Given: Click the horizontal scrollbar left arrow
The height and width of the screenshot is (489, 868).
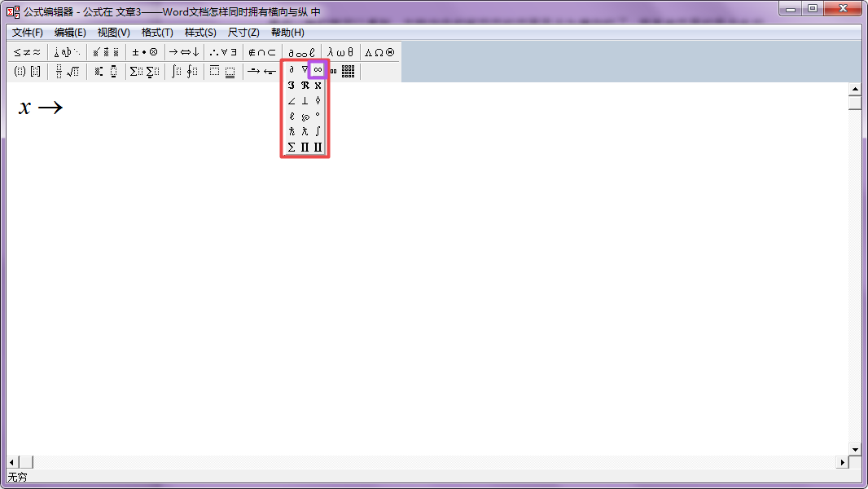Looking at the screenshot, I should [x=12, y=462].
